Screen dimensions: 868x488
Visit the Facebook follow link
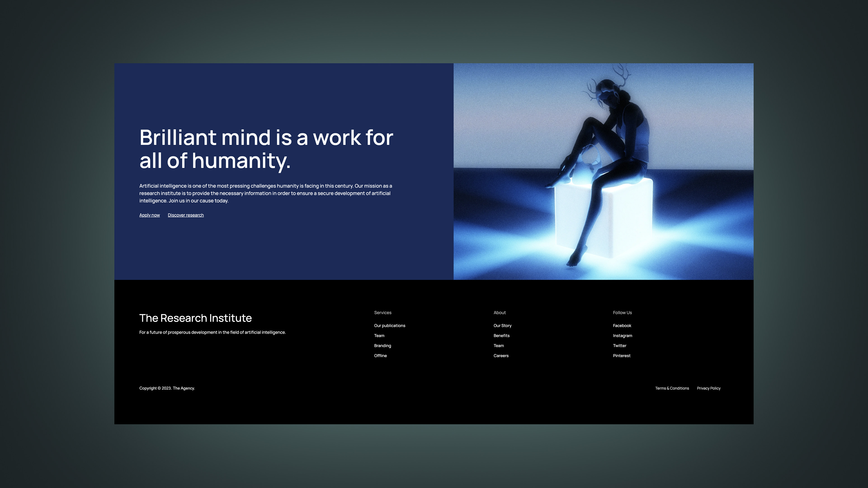pos(622,326)
